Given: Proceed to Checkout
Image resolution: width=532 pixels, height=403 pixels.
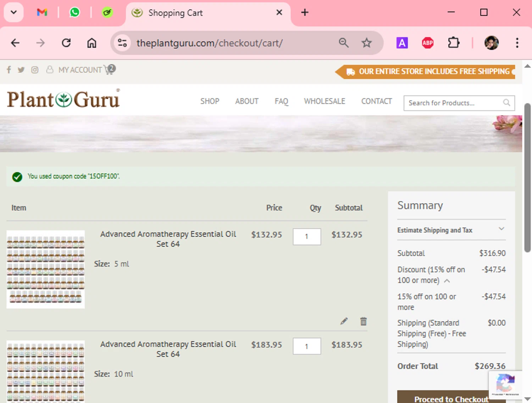Looking at the screenshot, I should point(451,397).
